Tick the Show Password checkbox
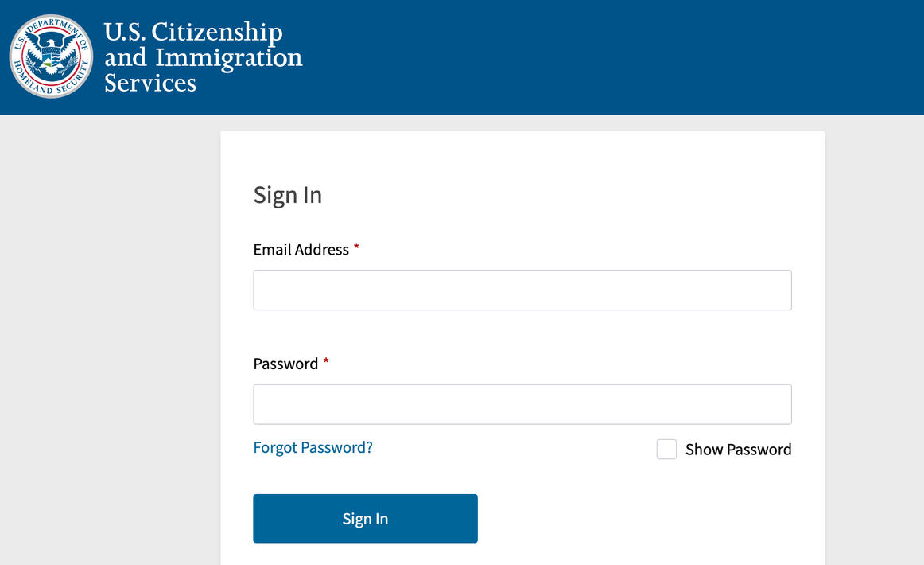Image resolution: width=924 pixels, height=565 pixels. 666,450
